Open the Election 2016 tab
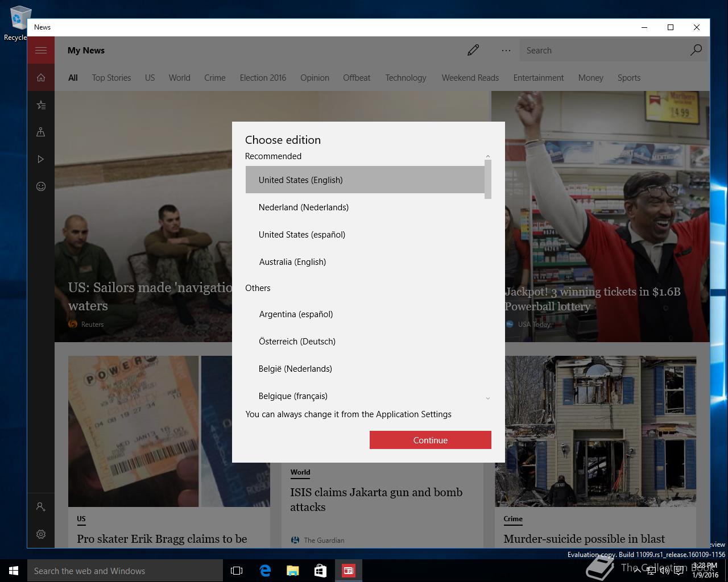This screenshot has width=728, height=582. pyautogui.click(x=263, y=78)
